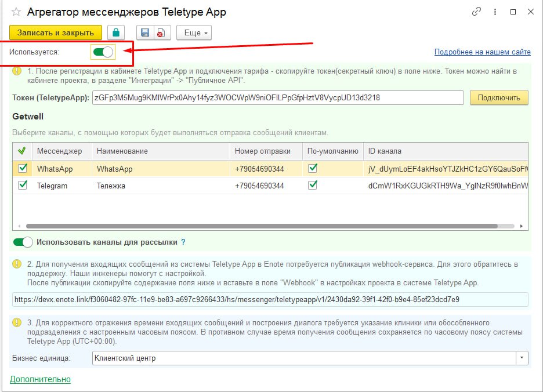Click Записать и закрыть button
Image resolution: width=543 pixels, height=392 pixels.
pyautogui.click(x=56, y=32)
